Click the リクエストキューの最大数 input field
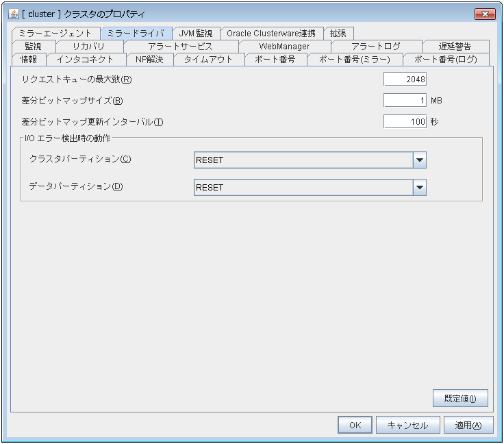The height and width of the screenshot is (444, 504). tap(405, 79)
